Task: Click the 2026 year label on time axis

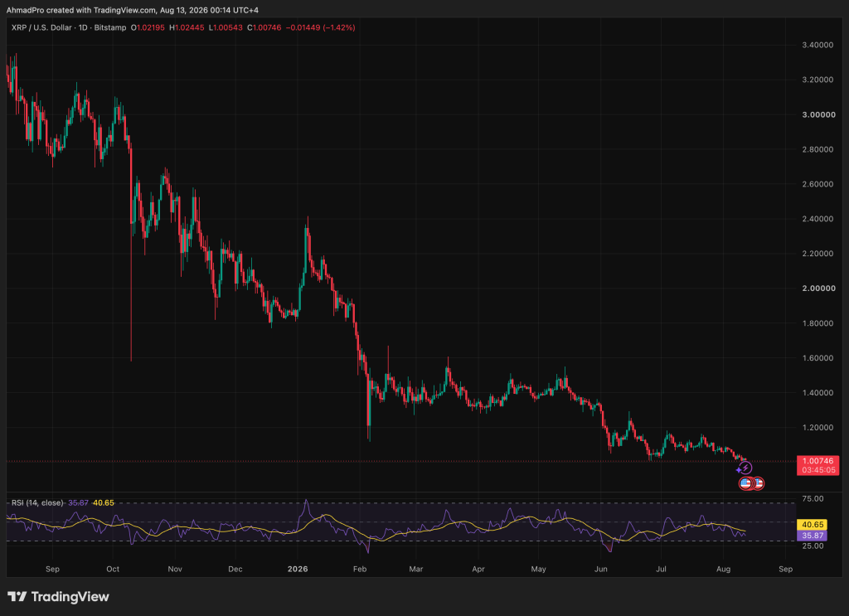Action: click(298, 569)
